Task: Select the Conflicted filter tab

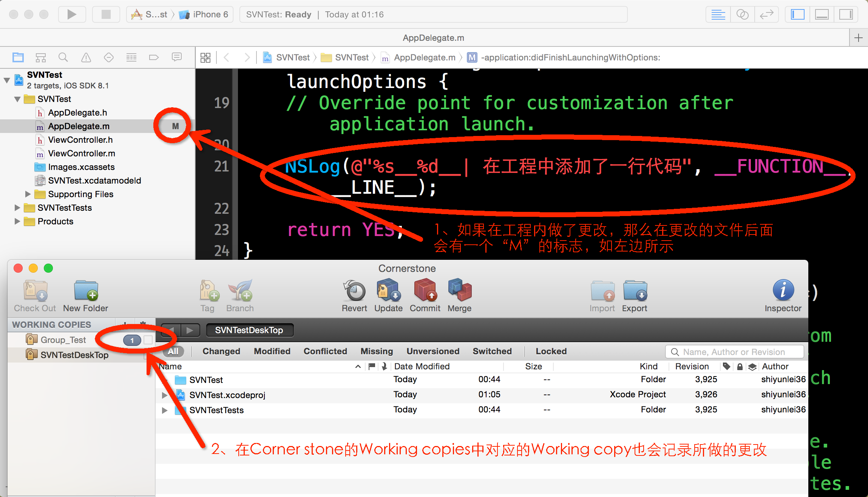Action: coord(325,351)
